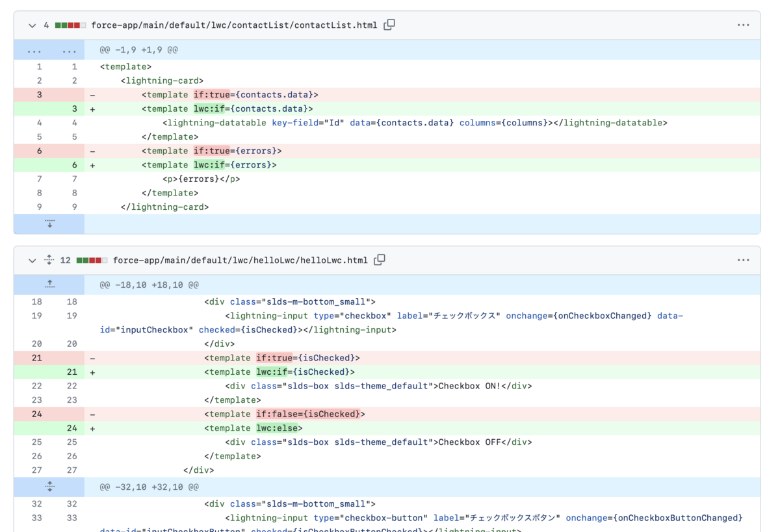Click the drag handle beside helloLwc.html header
Image resolution: width=780 pixels, height=532 pixels.
point(49,259)
